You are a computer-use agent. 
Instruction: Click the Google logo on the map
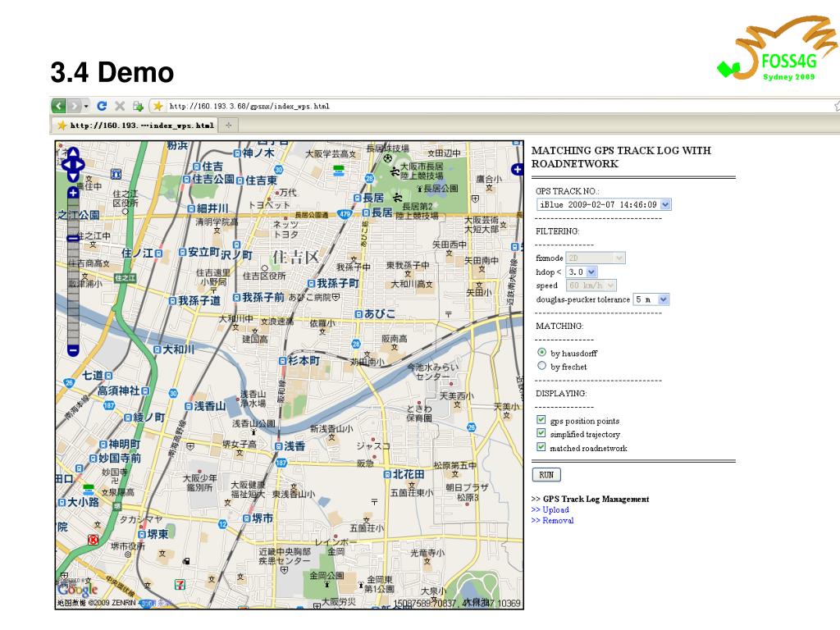click(x=78, y=590)
